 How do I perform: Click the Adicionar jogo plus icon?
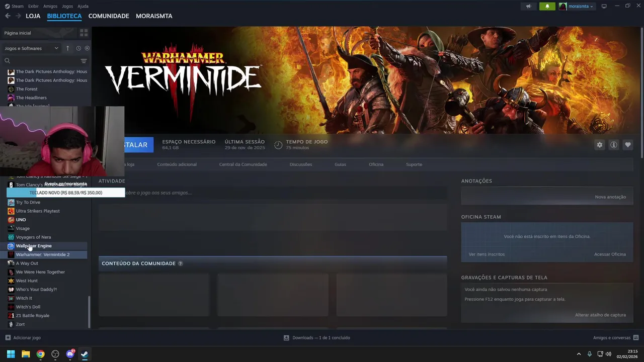pos(8,338)
